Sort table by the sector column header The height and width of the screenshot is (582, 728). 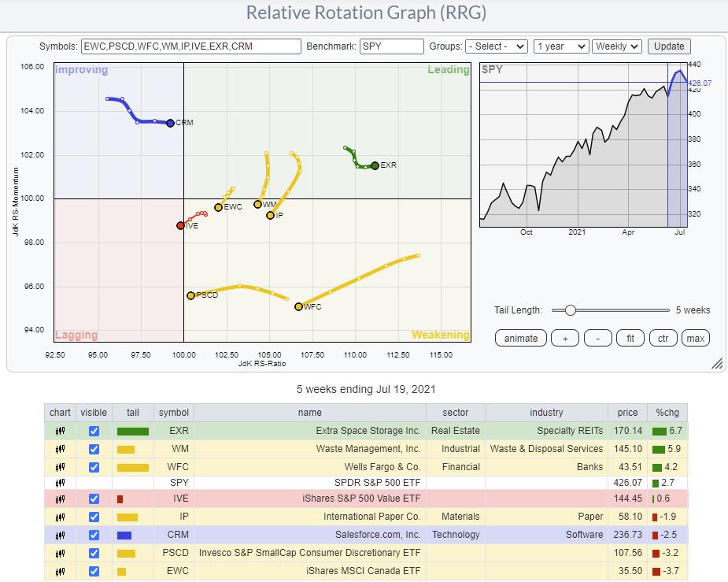pos(456,412)
